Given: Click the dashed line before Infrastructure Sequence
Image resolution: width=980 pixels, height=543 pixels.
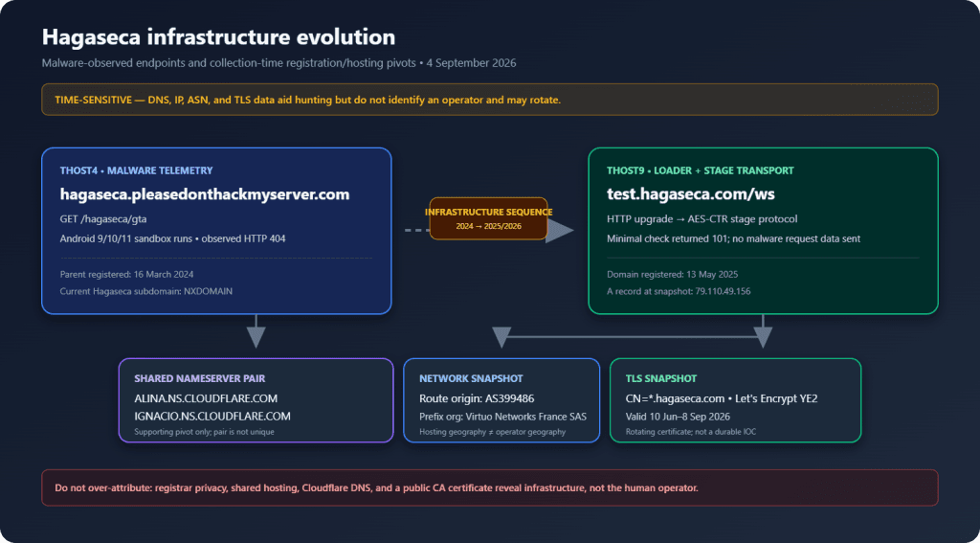Looking at the screenshot, I should (x=417, y=230).
